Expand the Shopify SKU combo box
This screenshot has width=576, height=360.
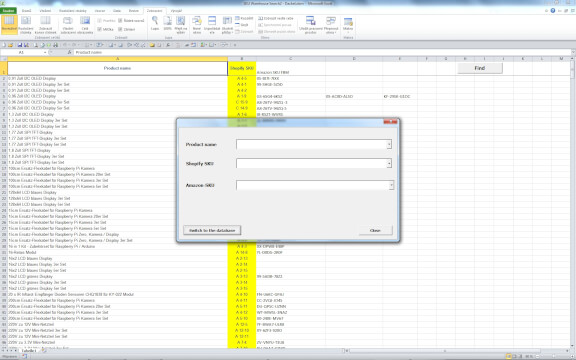click(x=389, y=163)
